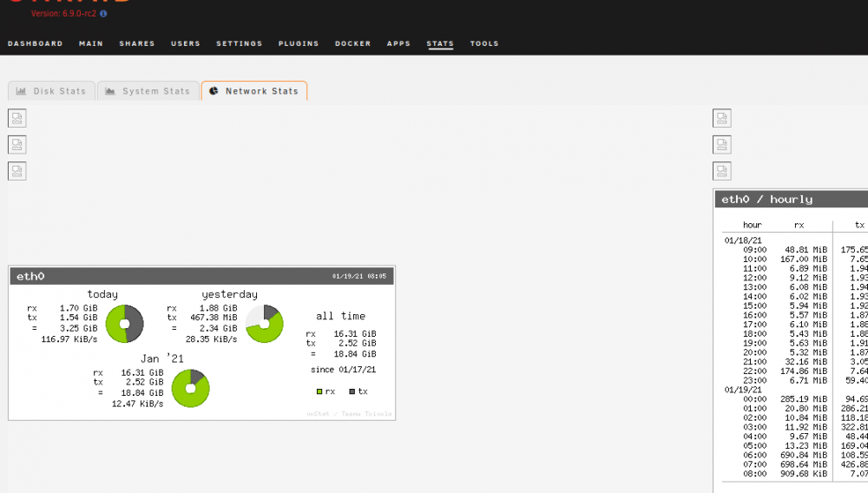Screen dimensions: 868x493
Task: Select the Stats menu item
Action: (440, 43)
